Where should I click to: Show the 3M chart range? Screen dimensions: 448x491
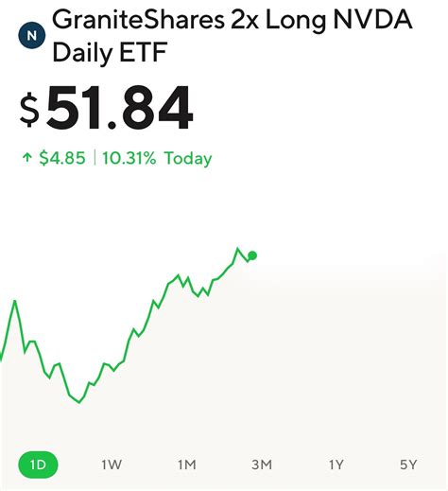[262, 465]
